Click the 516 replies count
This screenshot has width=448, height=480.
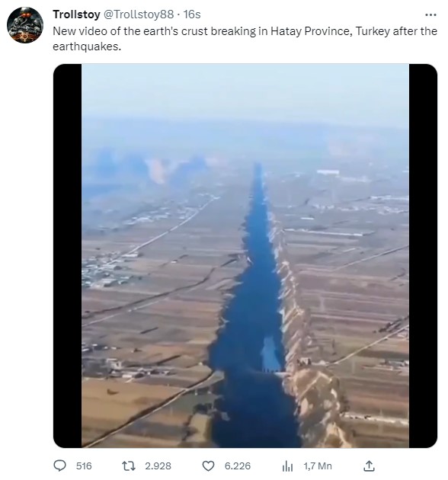[x=84, y=466]
